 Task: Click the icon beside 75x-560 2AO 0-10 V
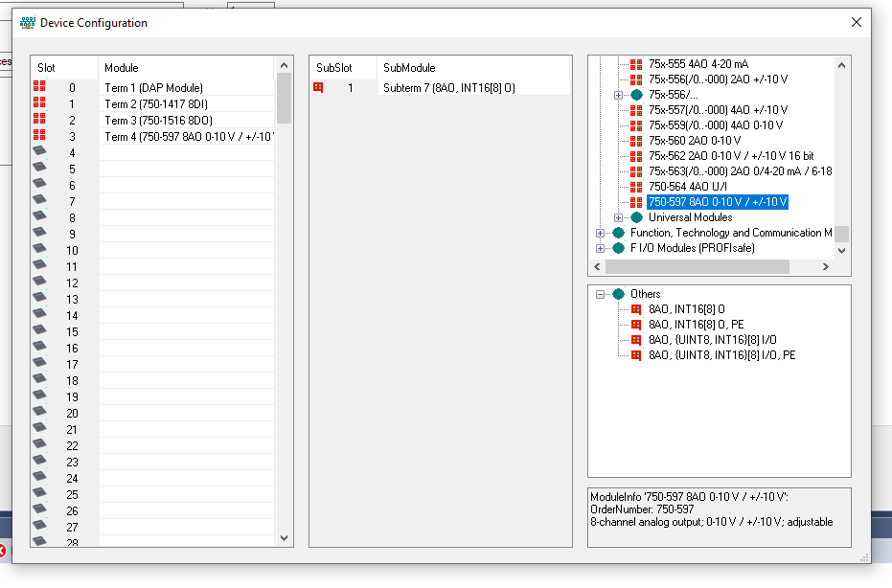coord(636,141)
